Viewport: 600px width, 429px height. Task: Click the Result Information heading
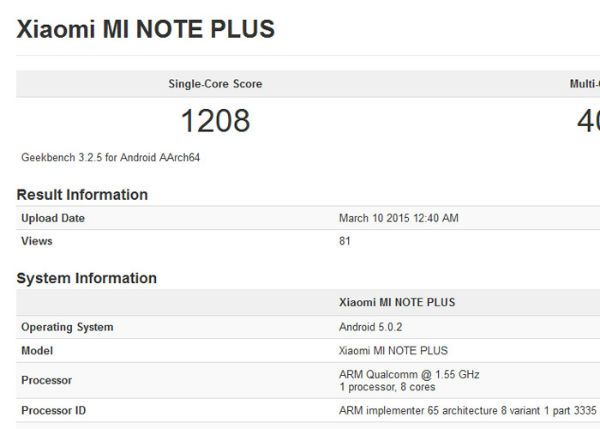(x=82, y=195)
